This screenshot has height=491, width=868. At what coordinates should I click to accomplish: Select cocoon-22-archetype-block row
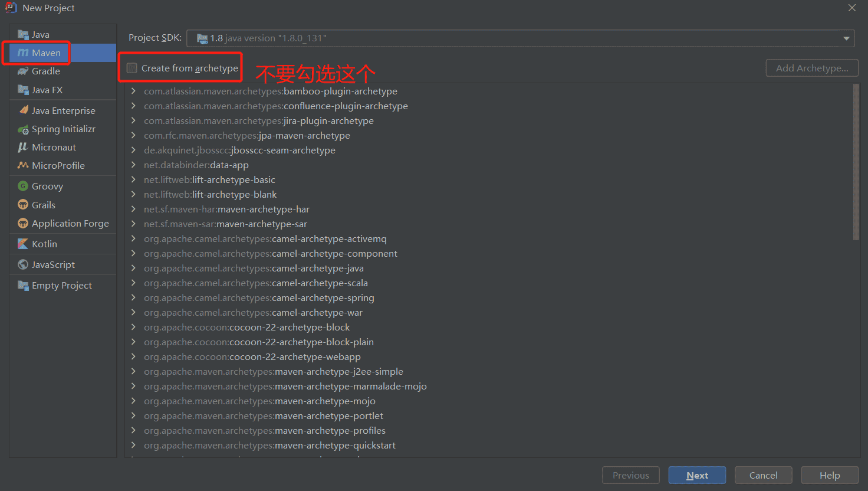pos(489,327)
